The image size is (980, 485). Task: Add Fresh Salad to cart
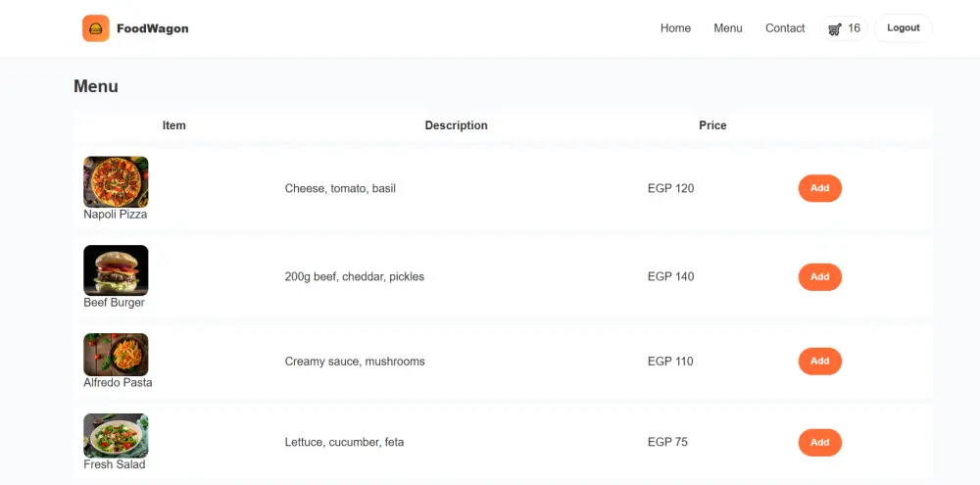819,443
